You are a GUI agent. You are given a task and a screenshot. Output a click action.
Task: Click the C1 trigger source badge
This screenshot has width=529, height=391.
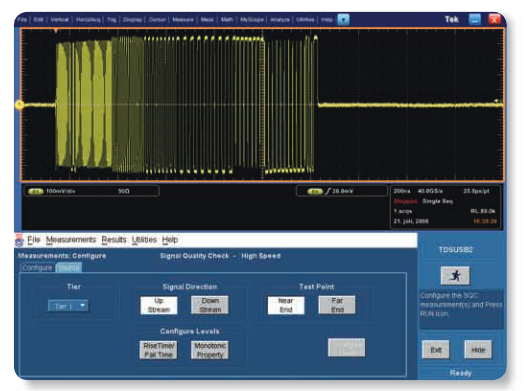point(315,192)
